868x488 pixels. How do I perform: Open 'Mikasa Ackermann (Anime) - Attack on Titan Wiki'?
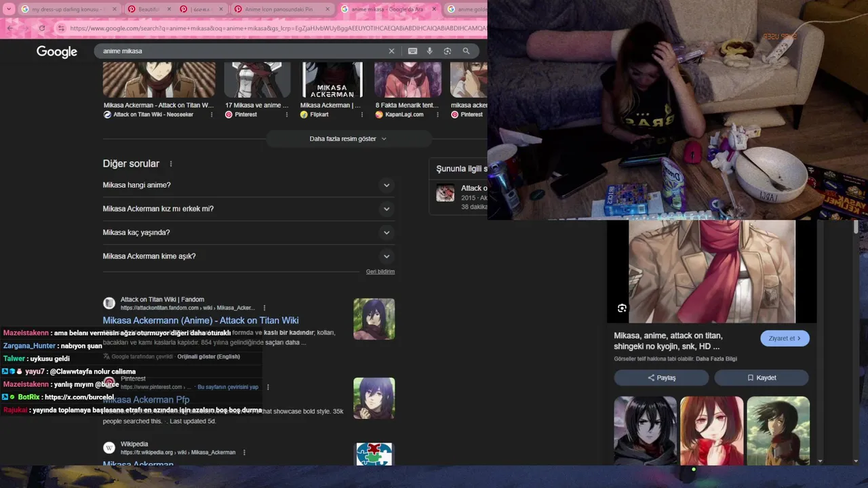point(201,321)
